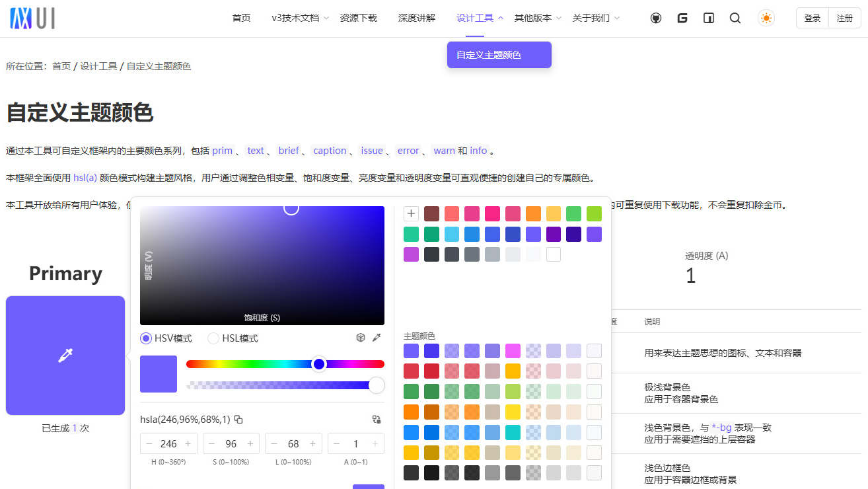
Task: Open the site search magnifier
Action: [x=735, y=18]
